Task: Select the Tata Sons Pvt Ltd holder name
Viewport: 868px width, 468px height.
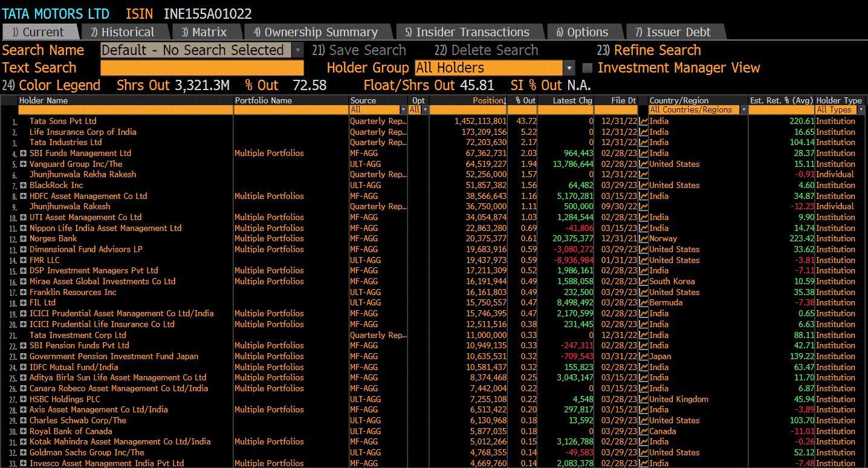Action: point(63,122)
